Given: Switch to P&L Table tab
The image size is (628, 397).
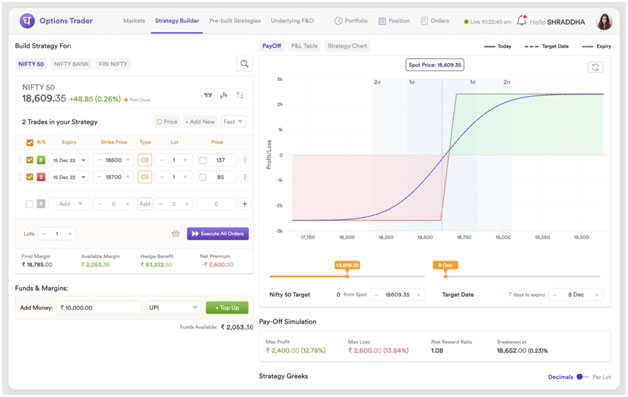Looking at the screenshot, I should [304, 46].
